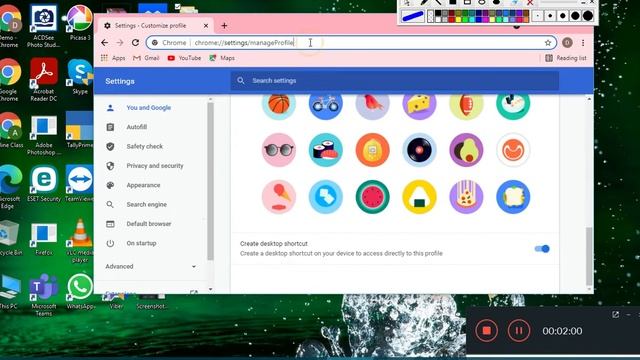
Task: Pick the watermelon avatar
Action: [372, 197]
